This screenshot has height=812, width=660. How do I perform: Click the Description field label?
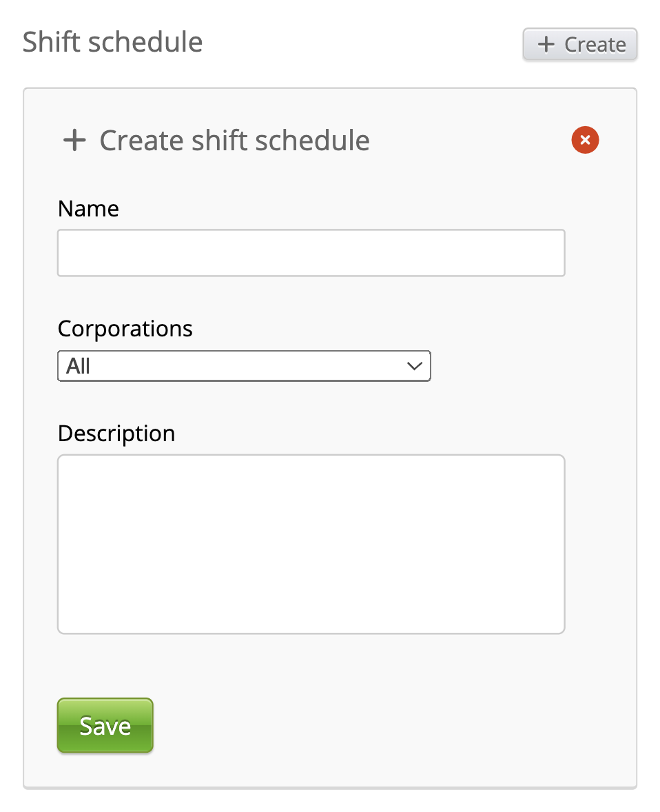click(116, 433)
